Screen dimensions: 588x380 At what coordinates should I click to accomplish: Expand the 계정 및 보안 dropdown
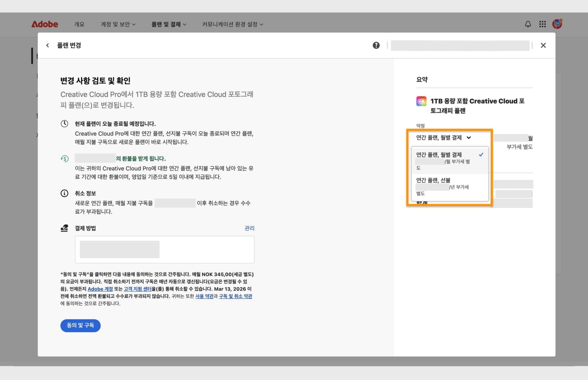118,24
